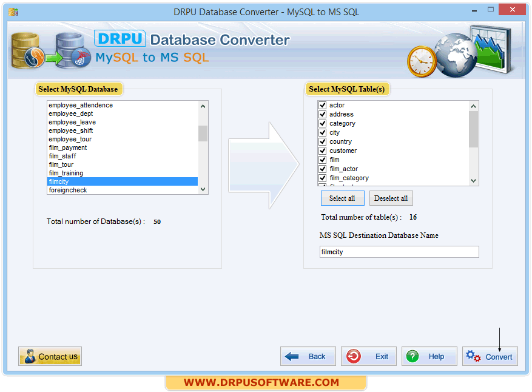Select employee_dept database

[x=123, y=113]
